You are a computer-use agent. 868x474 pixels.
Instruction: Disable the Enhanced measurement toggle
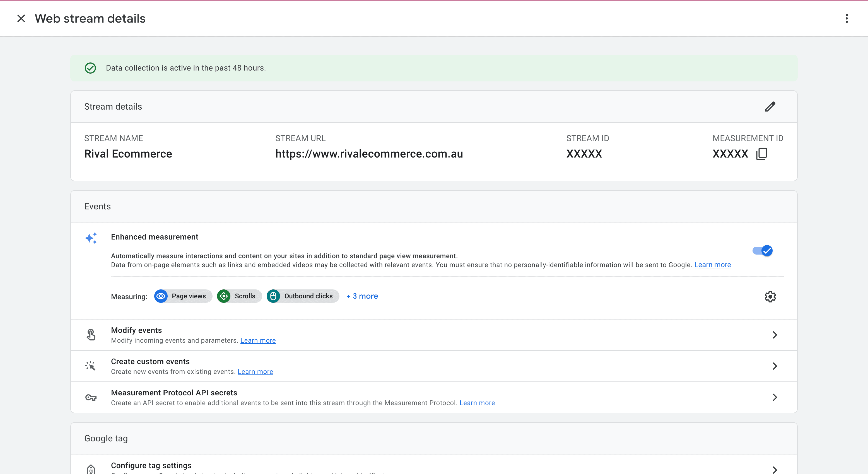pos(763,251)
